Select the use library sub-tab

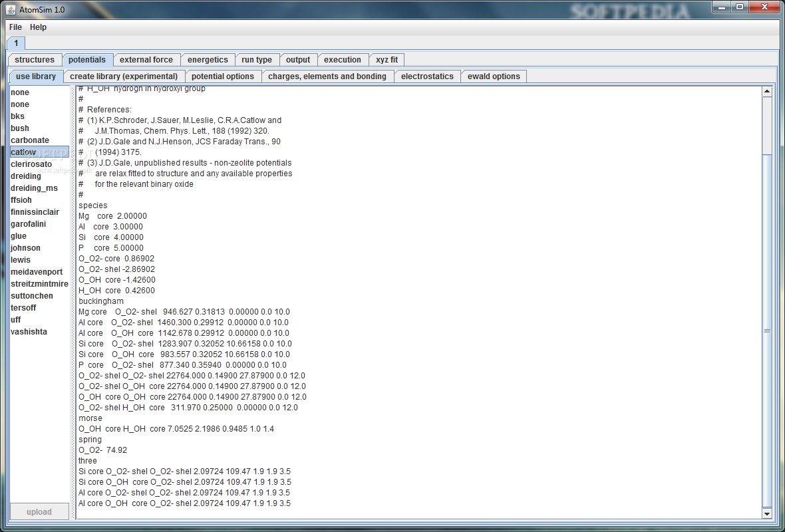36,76
